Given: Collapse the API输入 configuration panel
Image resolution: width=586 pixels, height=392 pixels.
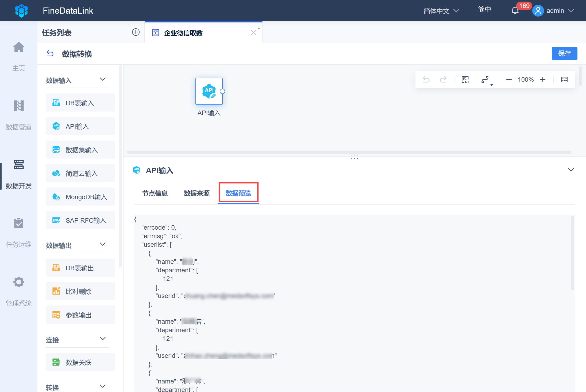Looking at the screenshot, I should [571, 170].
